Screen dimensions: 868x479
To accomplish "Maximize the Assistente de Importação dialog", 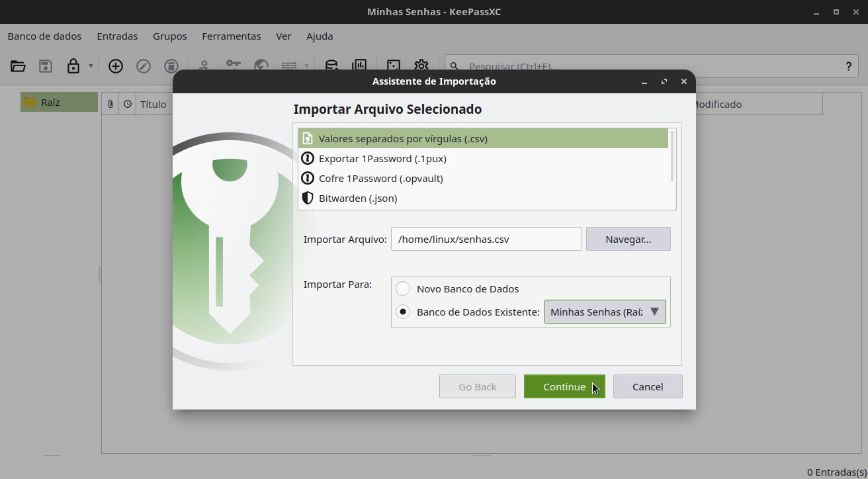I will pos(664,81).
